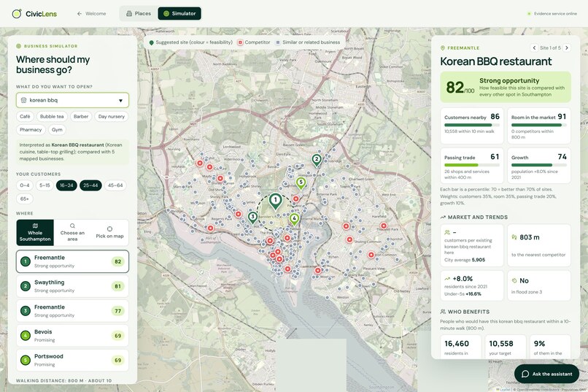Pick the Barber suggestion chip
This screenshot has width=588, height=392.
coord(81,117)
